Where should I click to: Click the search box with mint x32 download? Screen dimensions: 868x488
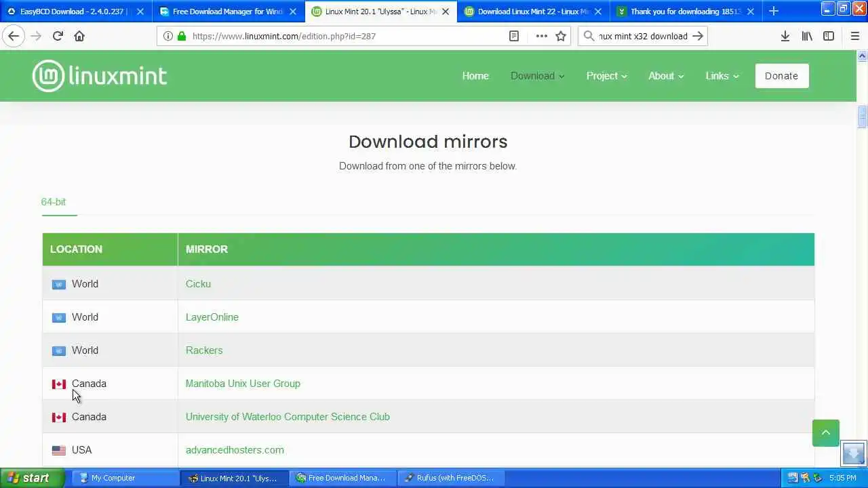(643, 36)
